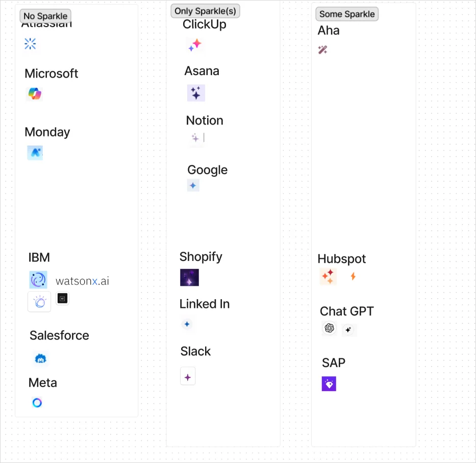Click the "Only Sparkle(s)" column label

tap(205, 11)
